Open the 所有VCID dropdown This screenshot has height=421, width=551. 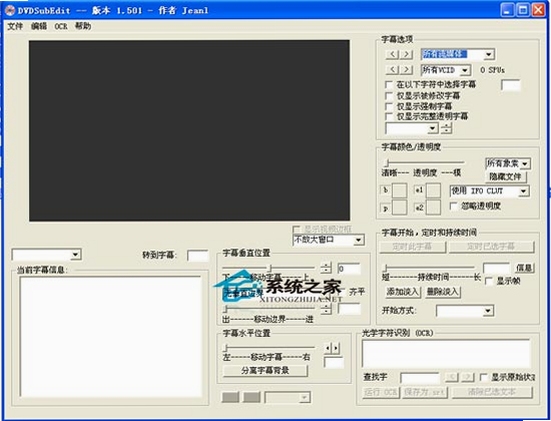click(446, 70)
